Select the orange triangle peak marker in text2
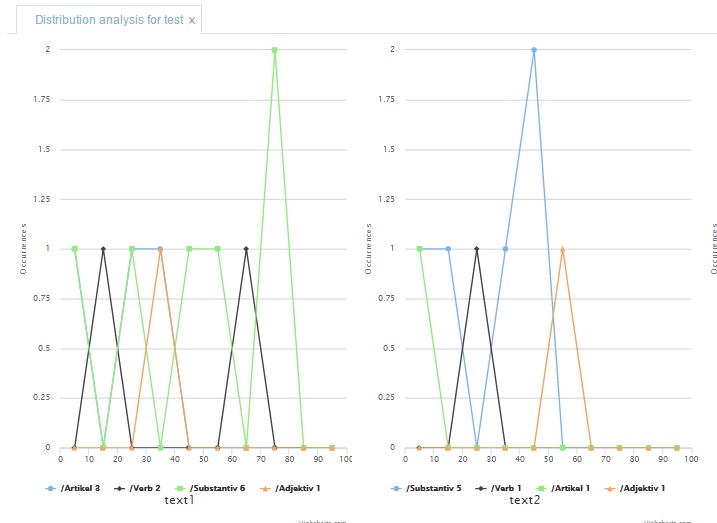 click(x=563, y=249)
